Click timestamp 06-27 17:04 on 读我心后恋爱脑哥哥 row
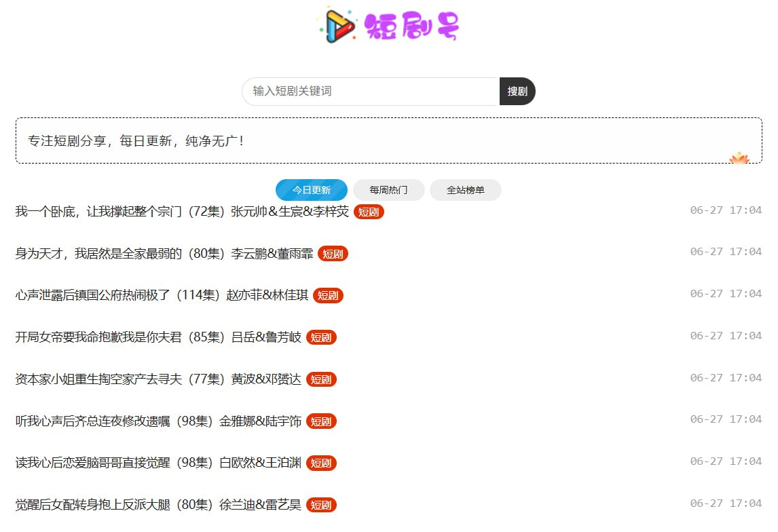This screenshot has width=778, height=532. 726,461
